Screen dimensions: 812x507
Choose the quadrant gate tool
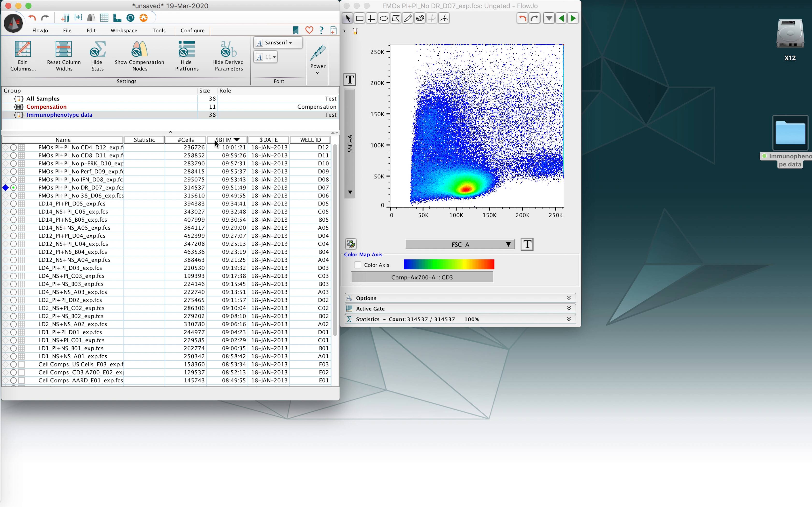coord(371,18)
